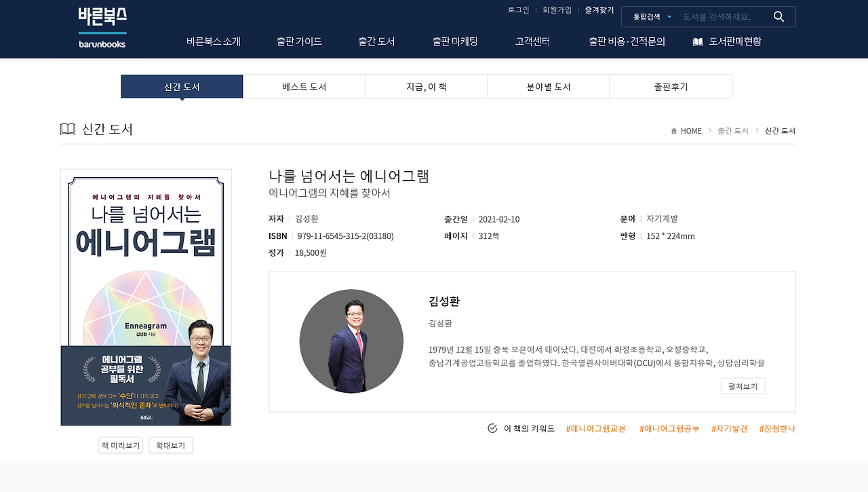Click HOME in the breadcrumb
This screenshot has width=868, height=492.
(691, 131)
